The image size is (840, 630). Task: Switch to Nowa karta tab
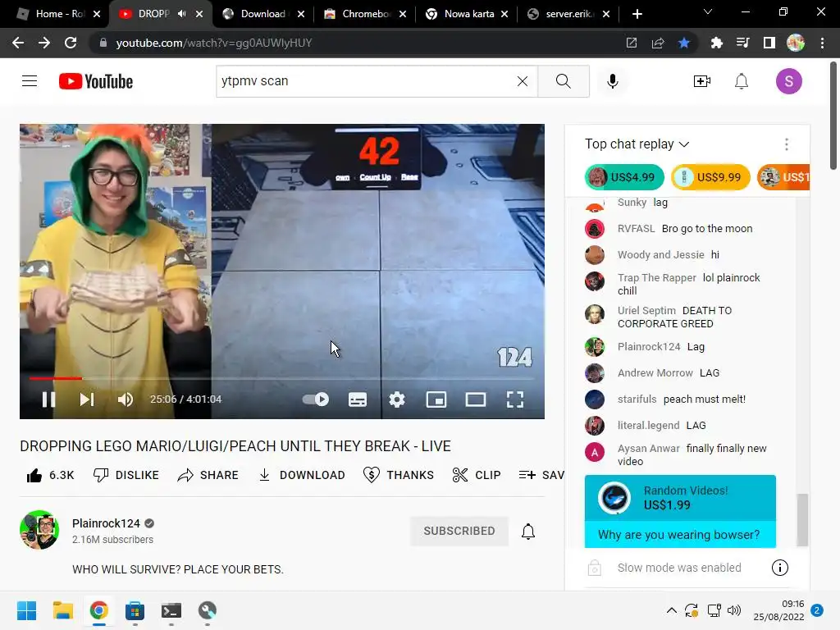(x=467, y=14)
